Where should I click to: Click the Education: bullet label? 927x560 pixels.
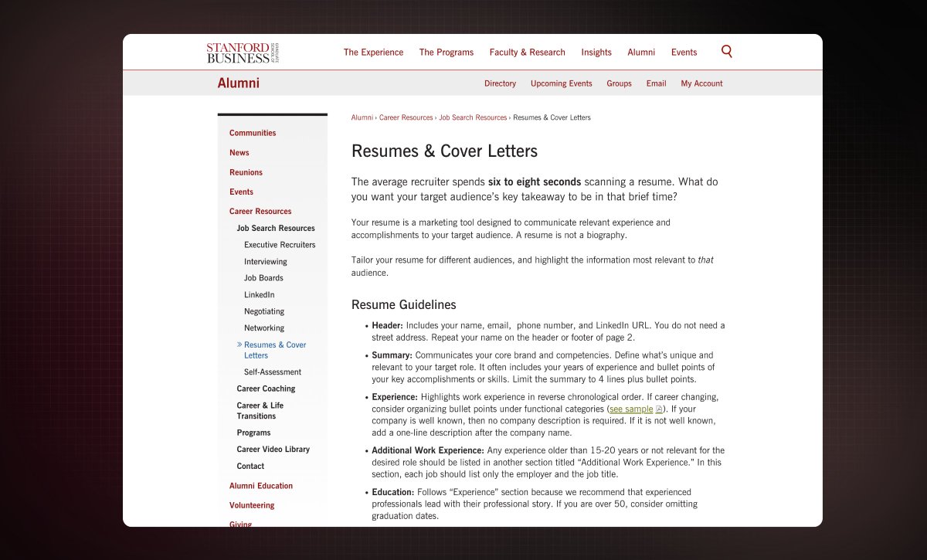(x=392, y=492)
